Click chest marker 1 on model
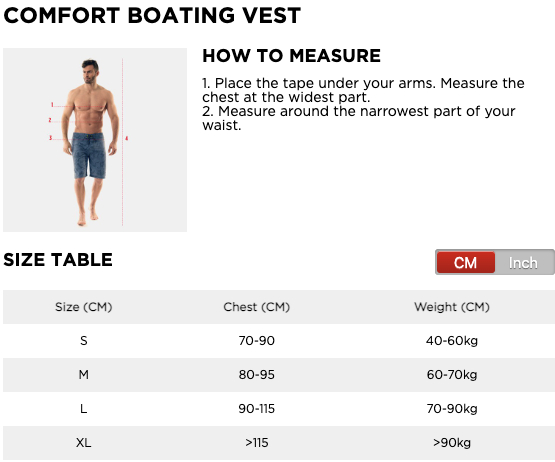 (52, 105)
